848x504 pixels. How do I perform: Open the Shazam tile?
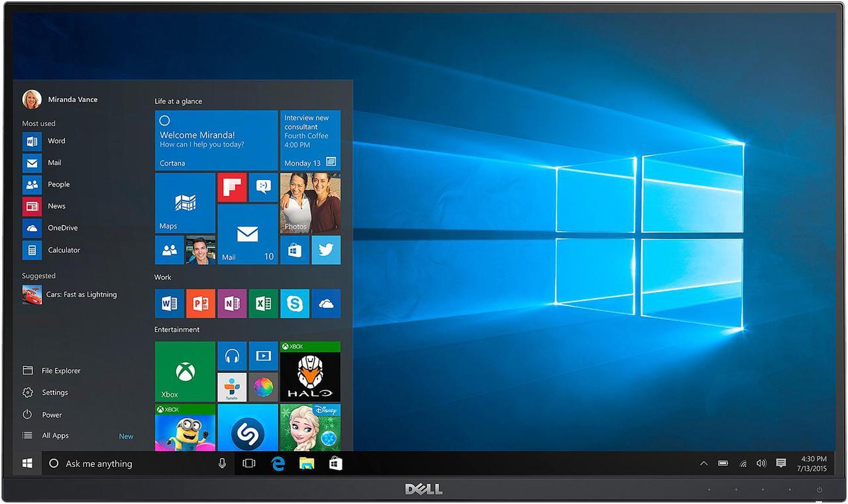(x=248, y=428)
